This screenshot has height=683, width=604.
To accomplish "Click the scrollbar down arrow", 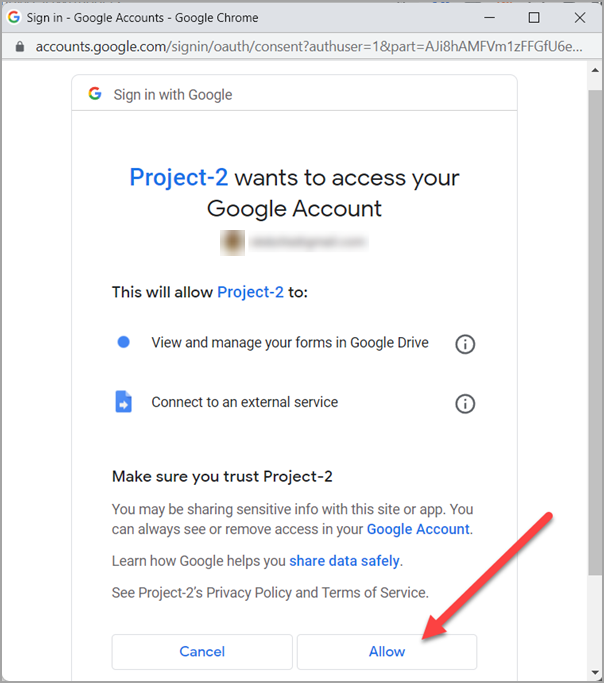I will click(x=595, y=673).
